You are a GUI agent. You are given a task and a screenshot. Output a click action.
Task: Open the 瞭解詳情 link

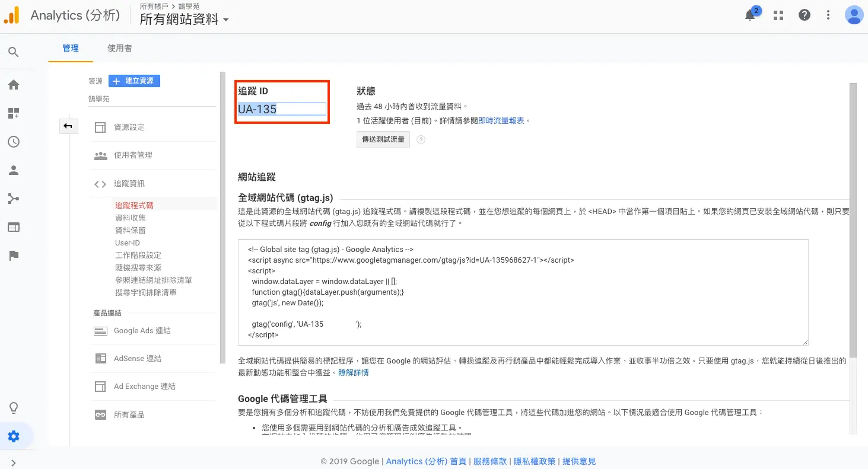point(354,373)
